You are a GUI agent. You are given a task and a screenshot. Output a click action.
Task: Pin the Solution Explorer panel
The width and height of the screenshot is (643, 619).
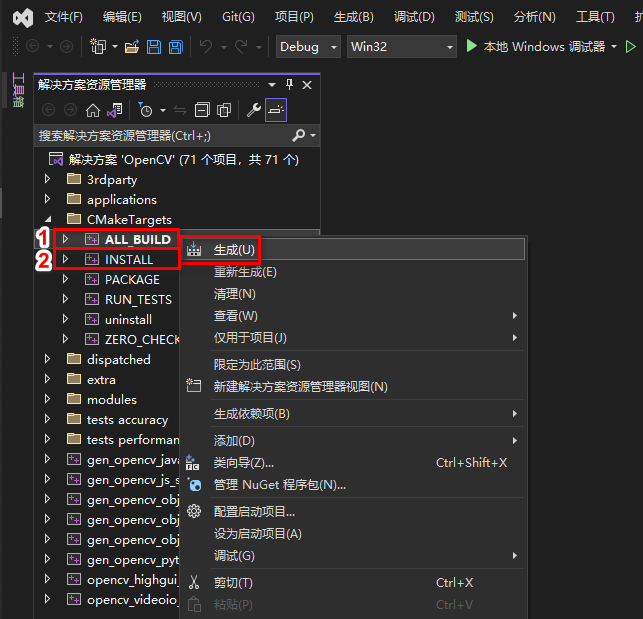(x=289, y=85)
